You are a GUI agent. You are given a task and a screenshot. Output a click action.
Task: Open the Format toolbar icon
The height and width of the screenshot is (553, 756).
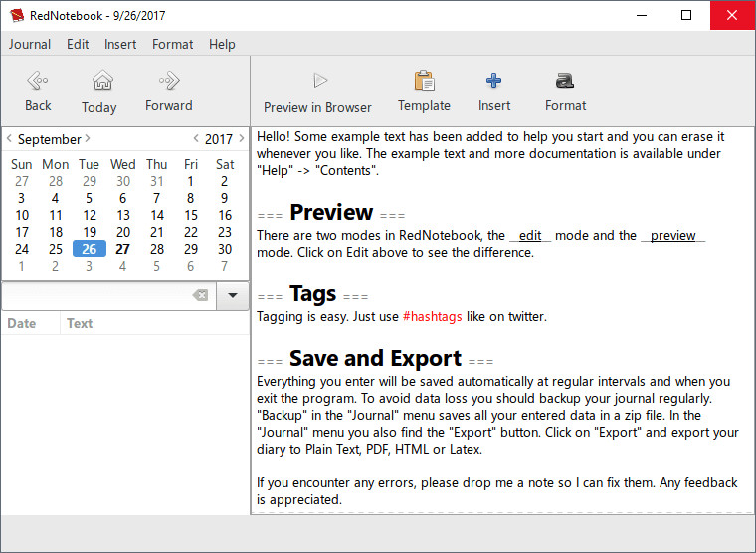click(x=565, y=81)
